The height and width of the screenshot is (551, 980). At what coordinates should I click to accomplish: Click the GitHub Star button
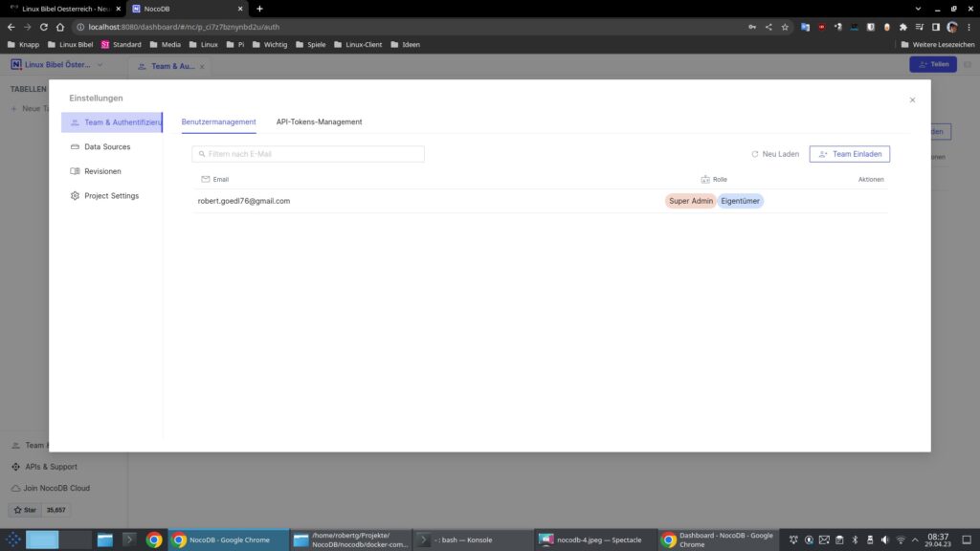point(25,510)
